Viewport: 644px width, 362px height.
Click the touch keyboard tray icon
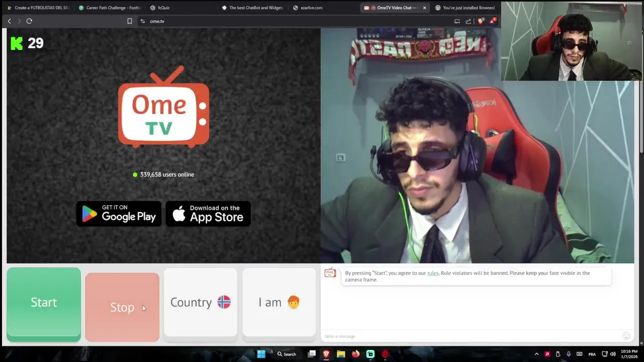click(x=580, y=354)
